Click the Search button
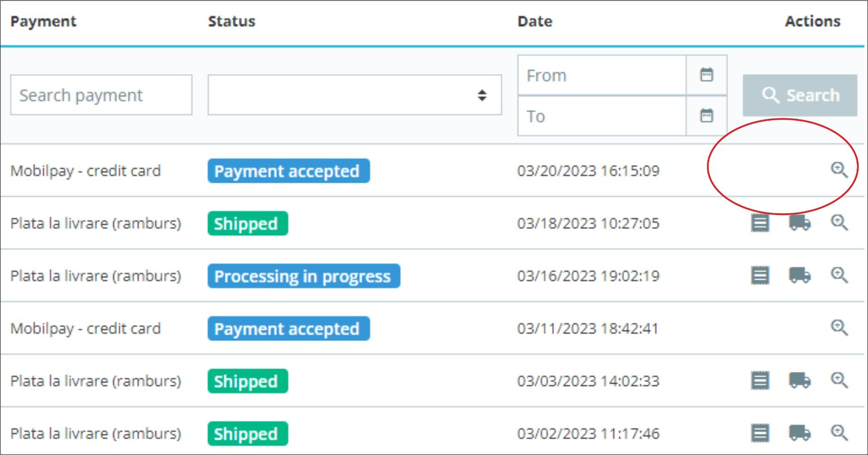This screenshot has width=868, height=455. click(x=800, y=95)
